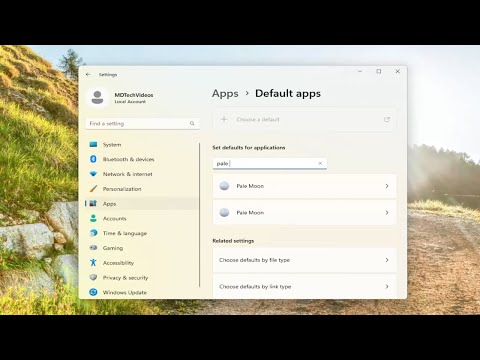
Task: Click the Bluetooth & devices icon
Action: tap(93, 159)
